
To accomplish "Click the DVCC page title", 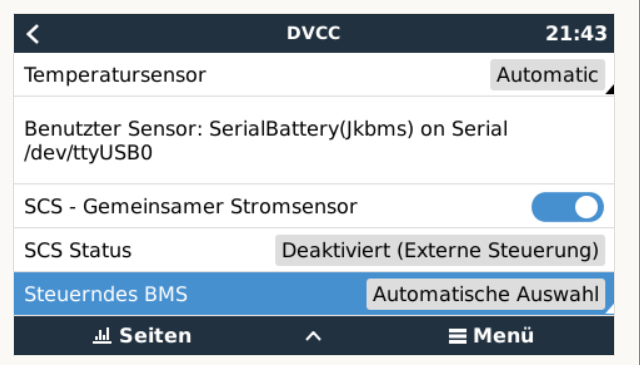I will tap(313, 33).
